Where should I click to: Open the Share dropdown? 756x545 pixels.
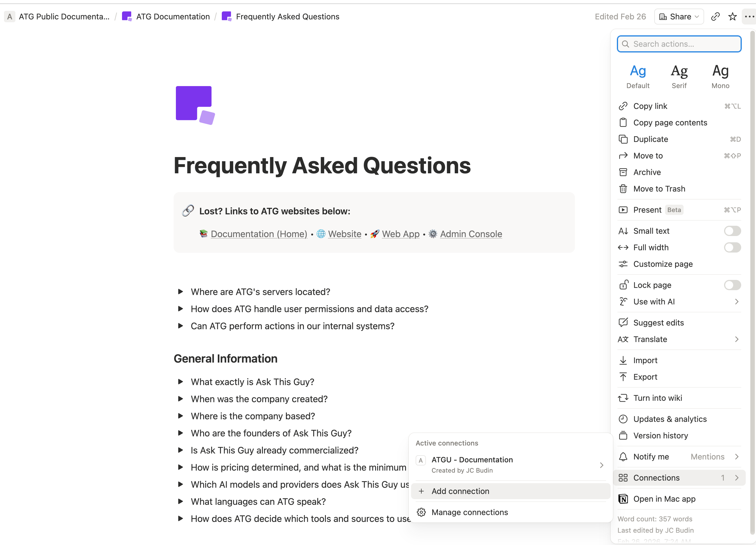679,17
